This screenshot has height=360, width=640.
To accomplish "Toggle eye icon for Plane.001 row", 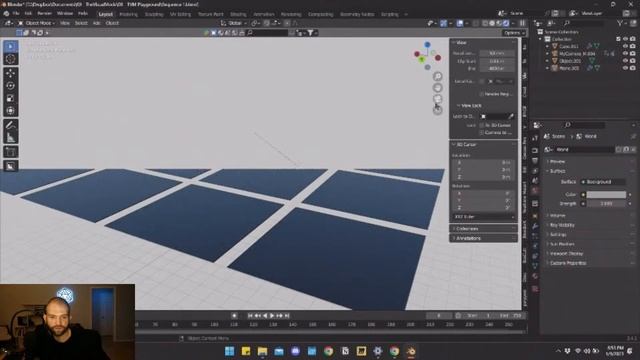I will coord(625,68).
